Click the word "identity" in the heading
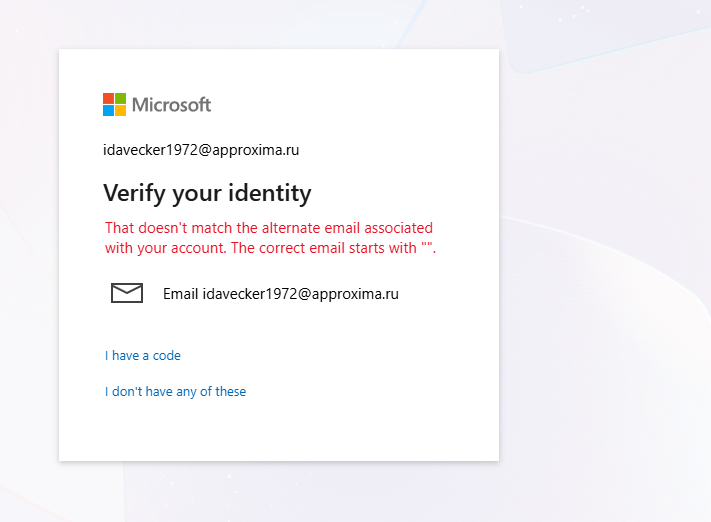Image resolution: width=711 pixels, height=522 pixels. 270,194
